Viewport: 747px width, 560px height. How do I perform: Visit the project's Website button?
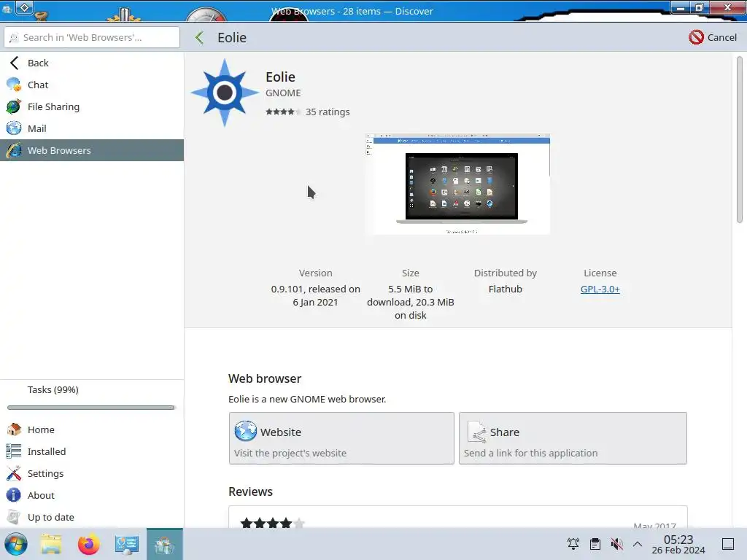[341, 438]
